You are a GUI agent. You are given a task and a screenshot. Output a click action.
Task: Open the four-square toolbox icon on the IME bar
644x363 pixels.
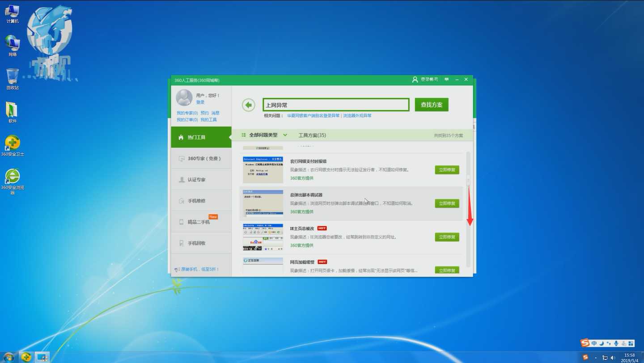[631, 343]
